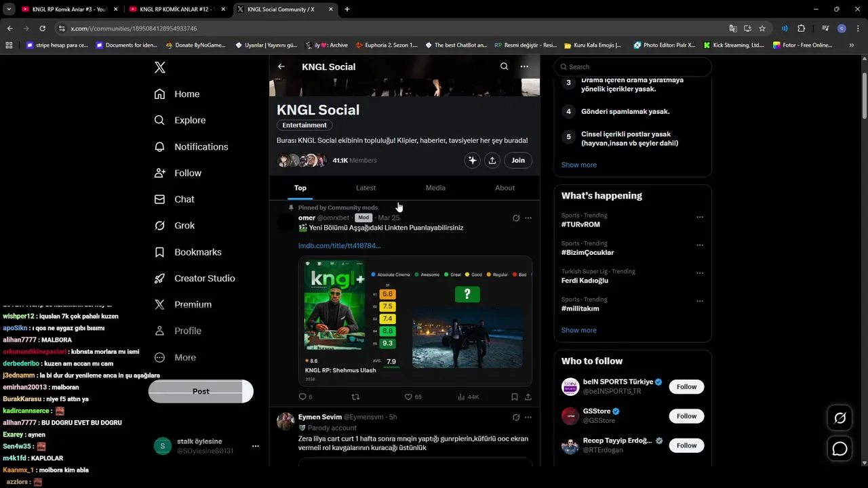The height and width of the screenshot is (488, 868).
Task: Translate this page icon in address bar
Action: pyautogui.click(x=733, y=28)
